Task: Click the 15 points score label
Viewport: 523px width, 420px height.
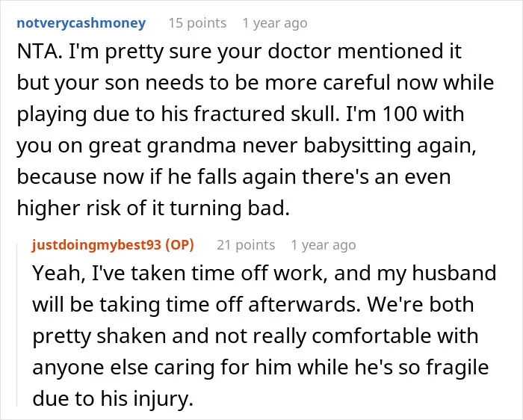Action: click(x=197, y=23)
